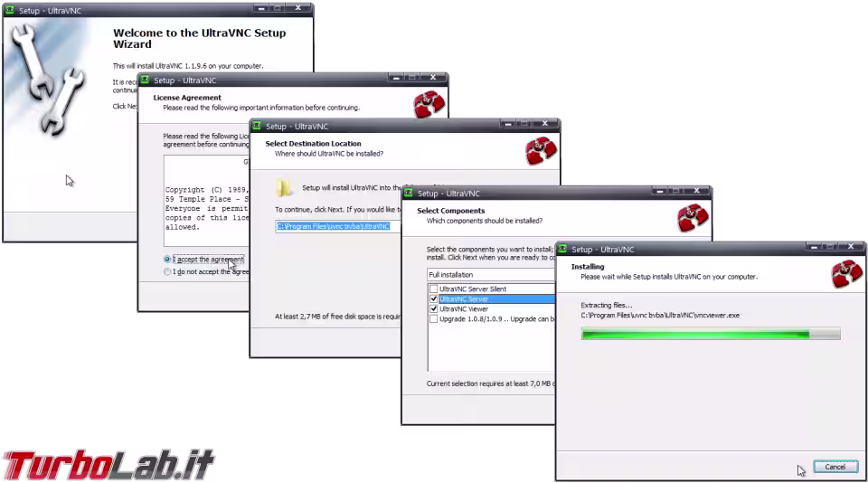Close the Welcome setup window
Image resolution: width=868 pixels, height=483 pixels.
297,8
